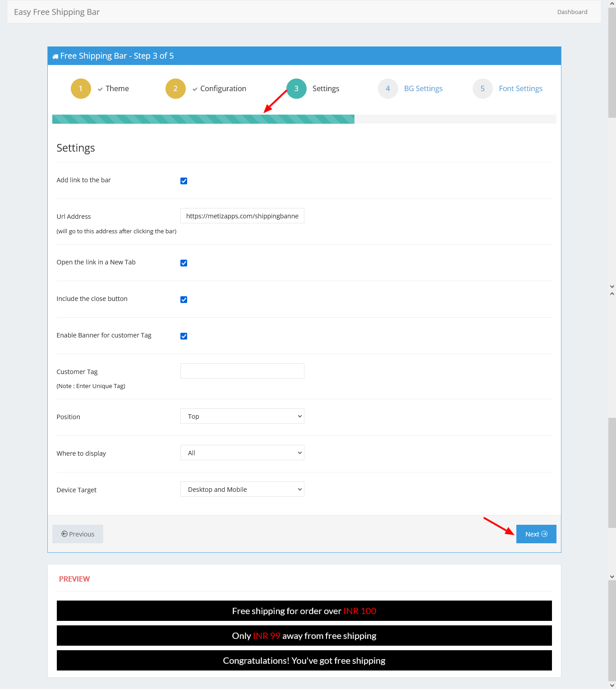Click the step 5 Font Settings circle
Image resolution: width=616 pixels, height=689 pixels.
click(483, 88)
